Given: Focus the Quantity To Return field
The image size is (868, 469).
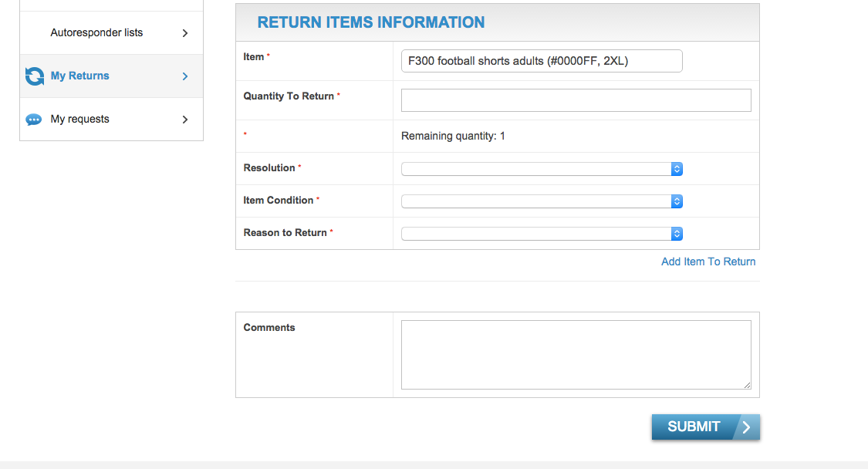Looking at the screenshot, I should pyautogui.click(x=576, y=100).
